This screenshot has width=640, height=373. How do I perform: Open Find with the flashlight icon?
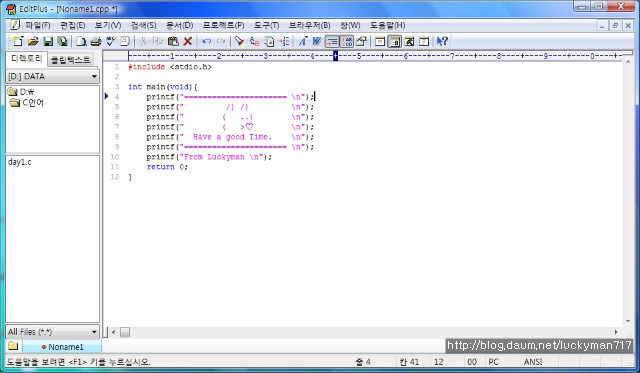coord(240,41)
